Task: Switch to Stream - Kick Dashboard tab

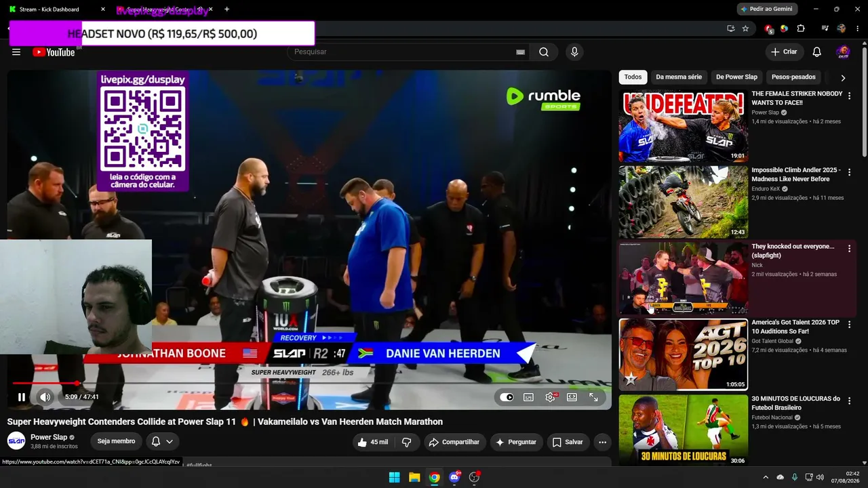Action: click(54, 9)
